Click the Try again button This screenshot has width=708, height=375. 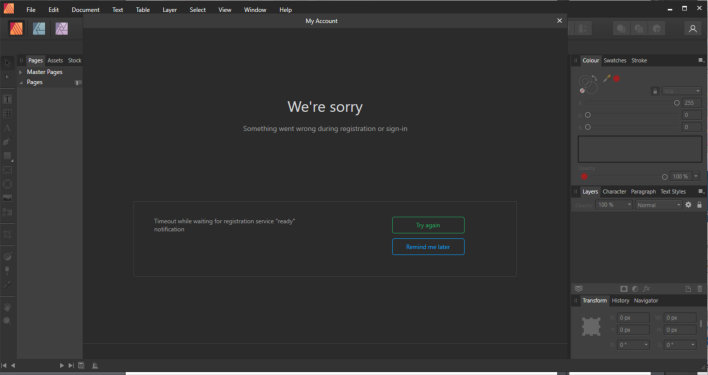[428, 225]
